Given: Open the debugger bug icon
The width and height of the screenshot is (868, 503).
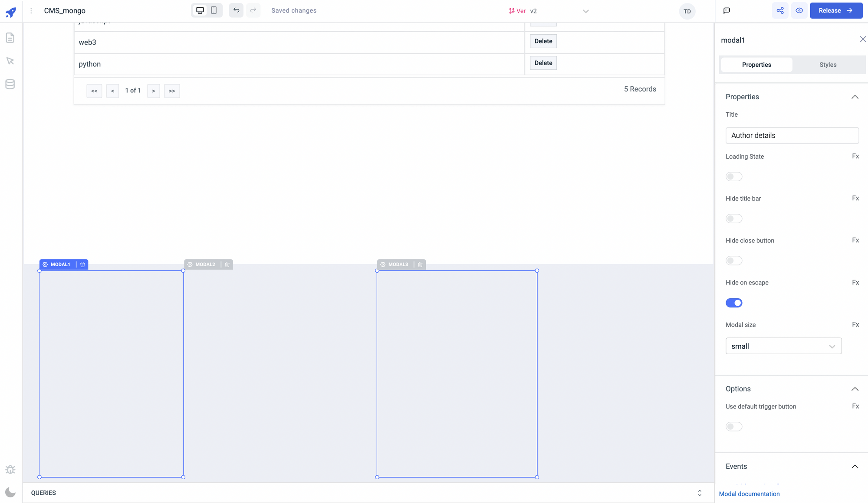Looking at the screenshot, I should [x=10, y=470].
